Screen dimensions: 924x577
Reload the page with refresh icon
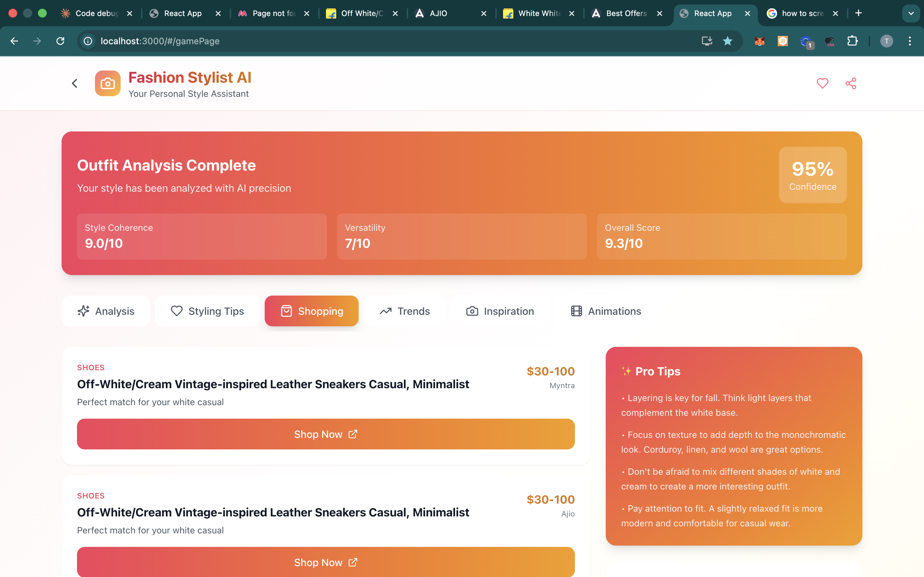[x=60, y=41]
